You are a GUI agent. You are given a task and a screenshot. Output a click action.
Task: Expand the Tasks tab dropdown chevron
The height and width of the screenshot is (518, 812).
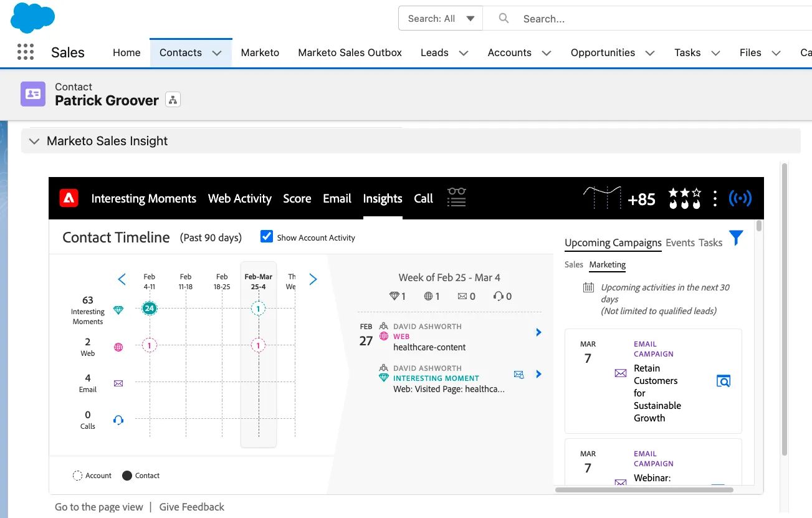tap(716, 53)
